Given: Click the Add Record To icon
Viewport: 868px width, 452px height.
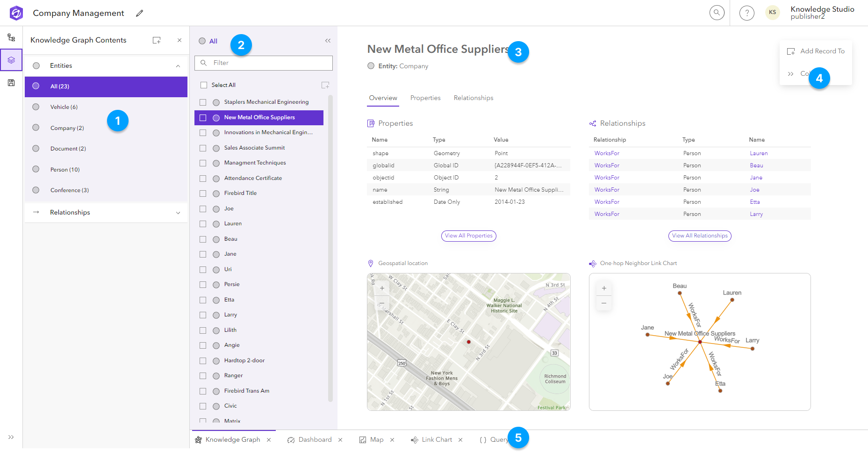Looking at the screenshot, I should [x=791, y=51].
